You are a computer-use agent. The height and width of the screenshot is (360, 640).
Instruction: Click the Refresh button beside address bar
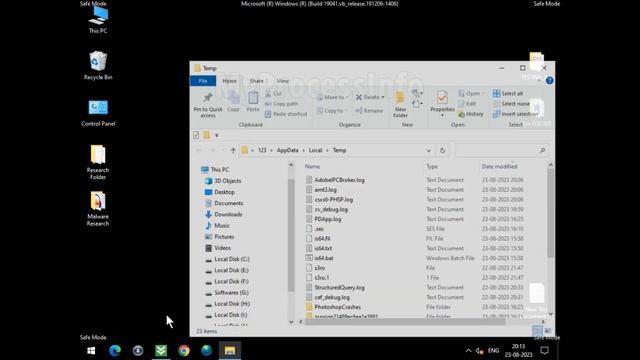pos(442,151)
